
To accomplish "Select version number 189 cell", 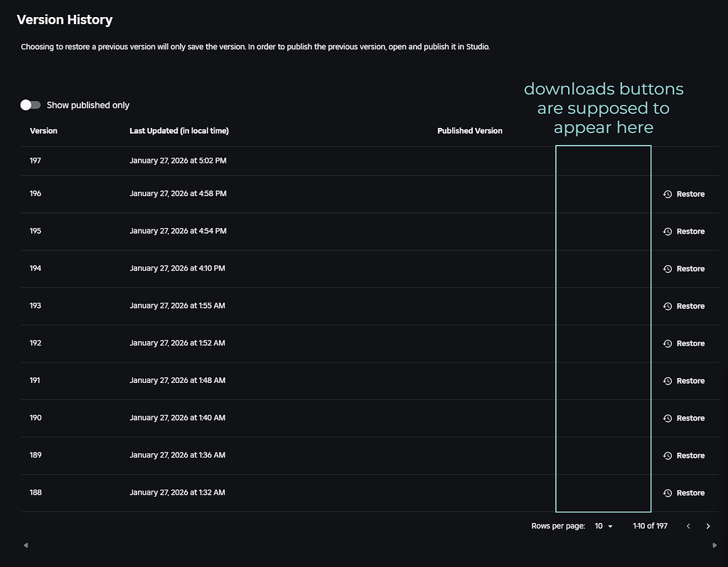I will point(36,455).
